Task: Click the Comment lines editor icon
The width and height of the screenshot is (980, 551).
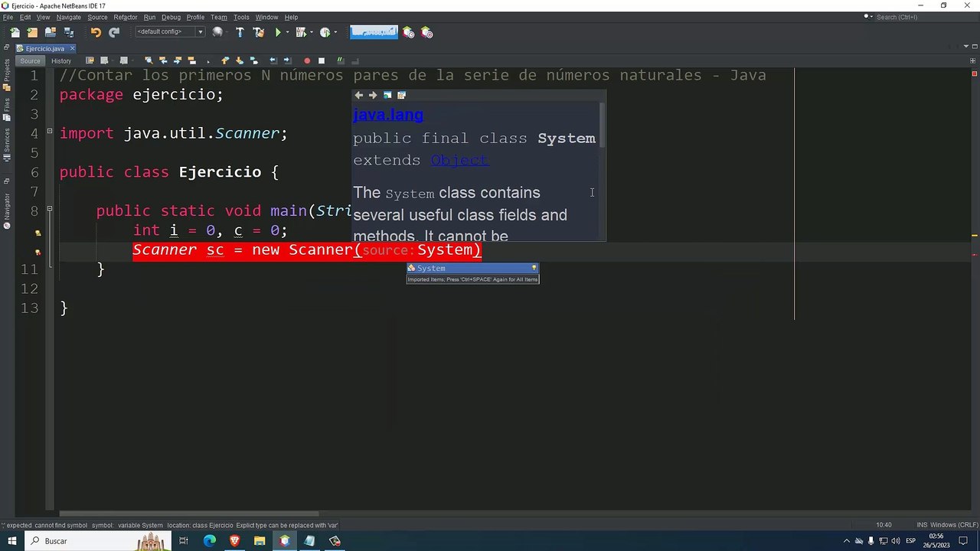Action: 341,60
